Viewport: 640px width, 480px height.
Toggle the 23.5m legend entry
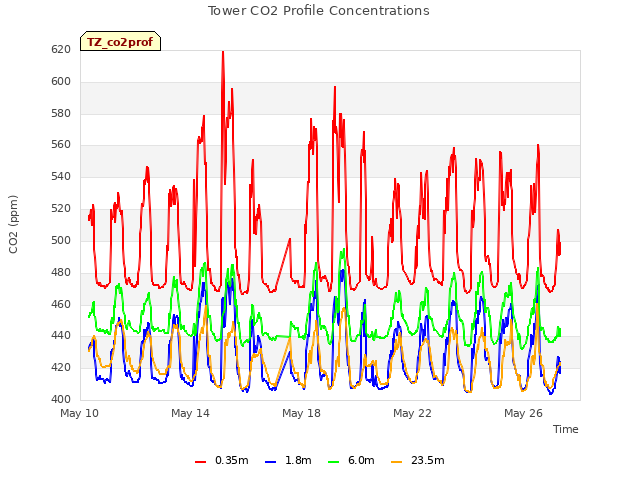(x=418, y=460)
